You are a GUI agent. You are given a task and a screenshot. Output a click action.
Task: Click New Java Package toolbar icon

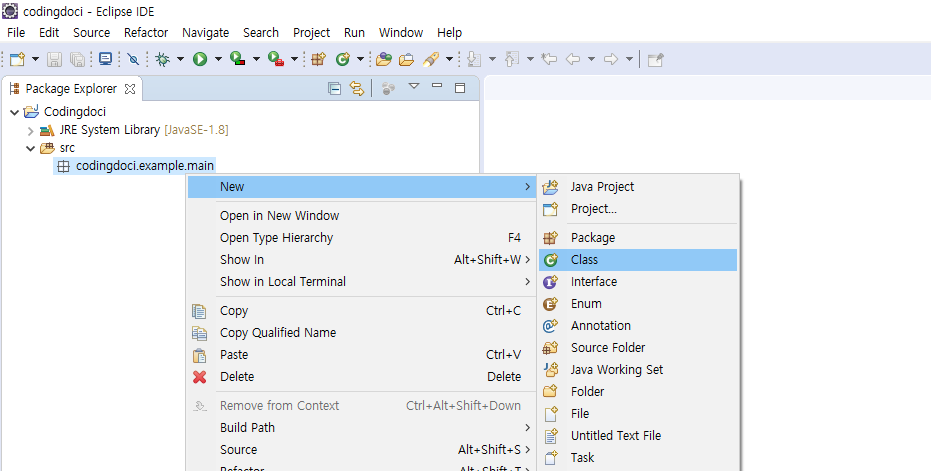319,59
